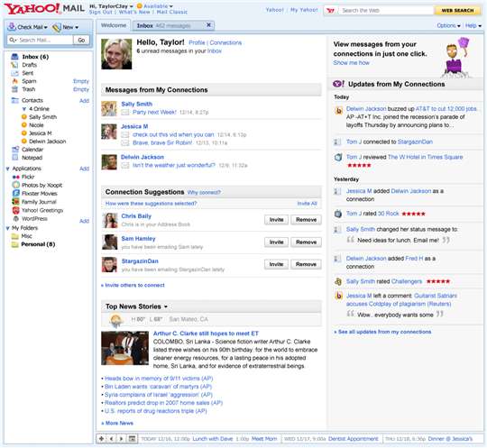Invite StargazinDan to connect
The width and height of the screenshot is (487, 448).
pyautogui.click(x=276, y=264)
